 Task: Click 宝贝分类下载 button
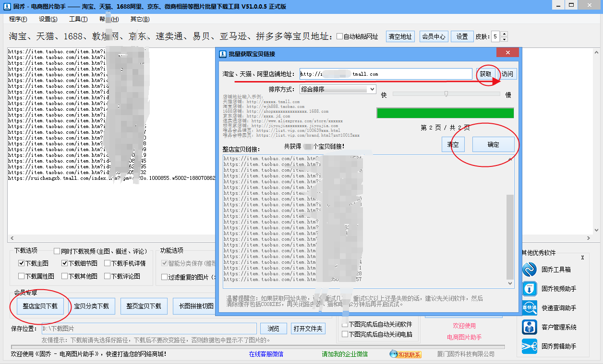(x=91, y=306)
